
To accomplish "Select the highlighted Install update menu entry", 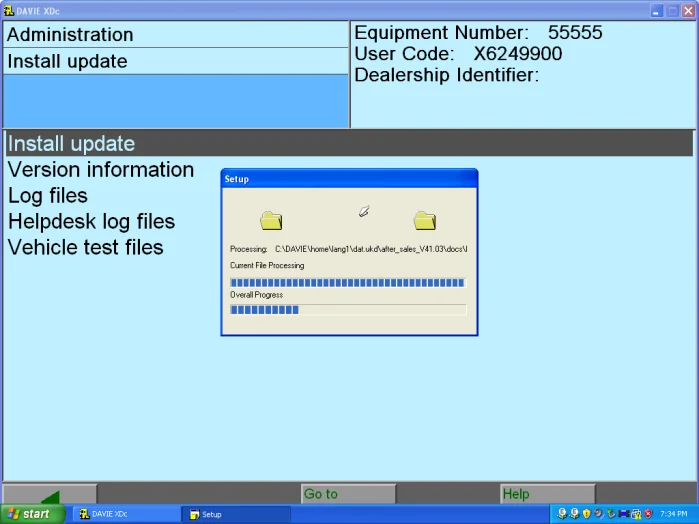I will [350, 144].
